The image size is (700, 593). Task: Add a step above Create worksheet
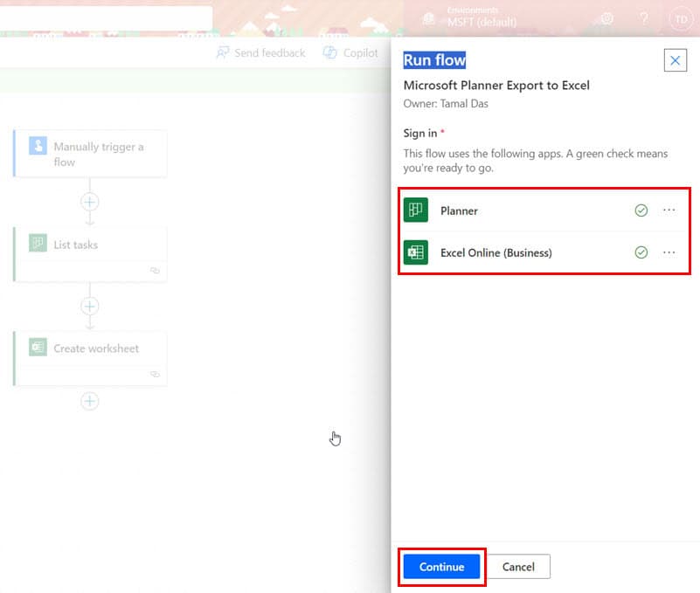(90, 306)
